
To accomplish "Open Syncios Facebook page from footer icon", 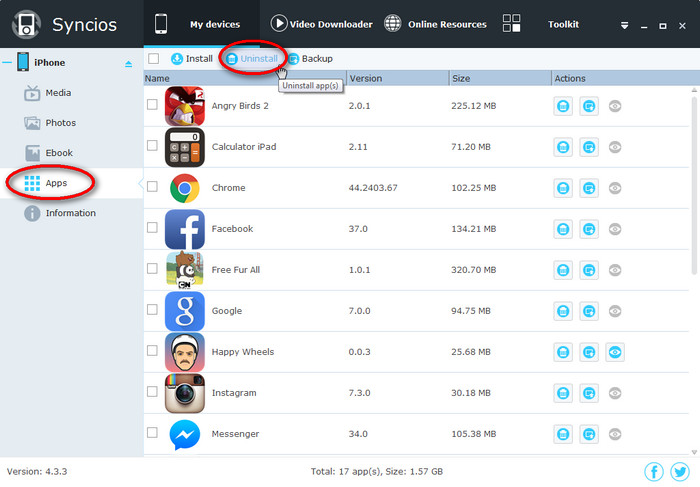I will (654, 471).
